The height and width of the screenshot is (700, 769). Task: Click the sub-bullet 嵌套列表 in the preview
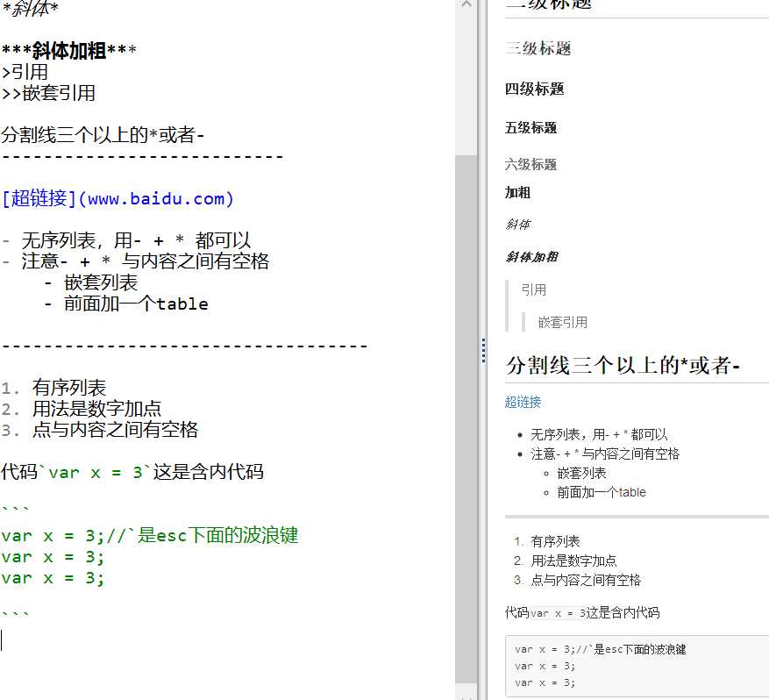pyautogui.click(x=581, y=474)
